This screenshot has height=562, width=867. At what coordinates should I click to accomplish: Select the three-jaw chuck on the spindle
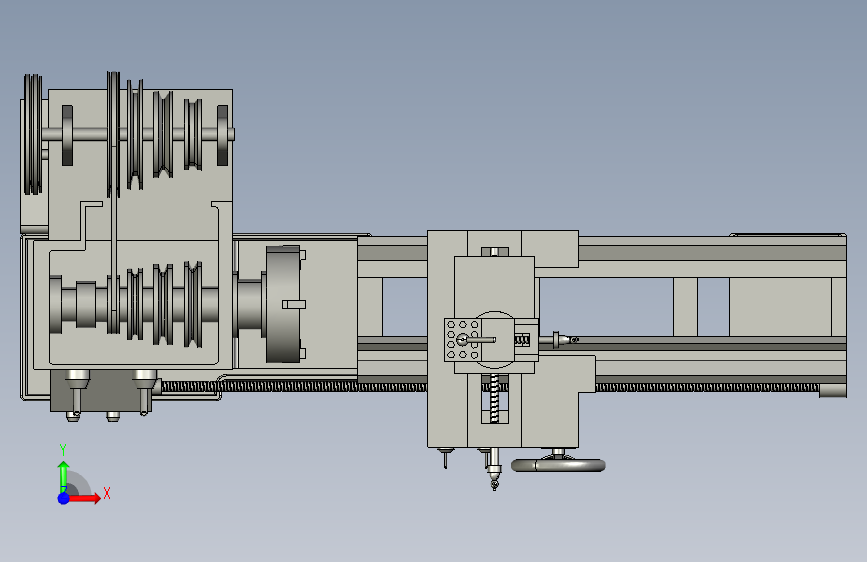[285, 304]
